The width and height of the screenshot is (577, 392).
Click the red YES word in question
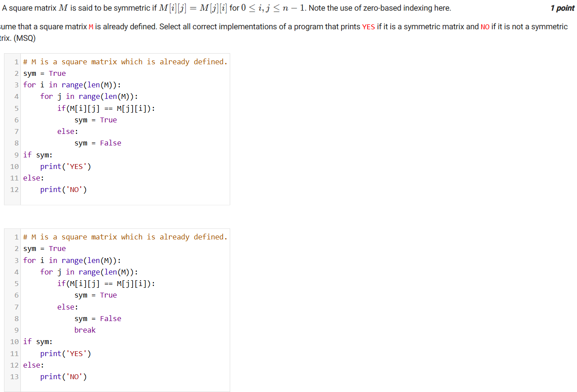click(x=369, y=27)
